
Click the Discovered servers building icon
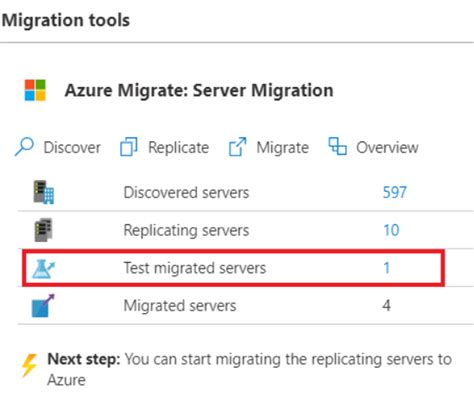(43, 192)
